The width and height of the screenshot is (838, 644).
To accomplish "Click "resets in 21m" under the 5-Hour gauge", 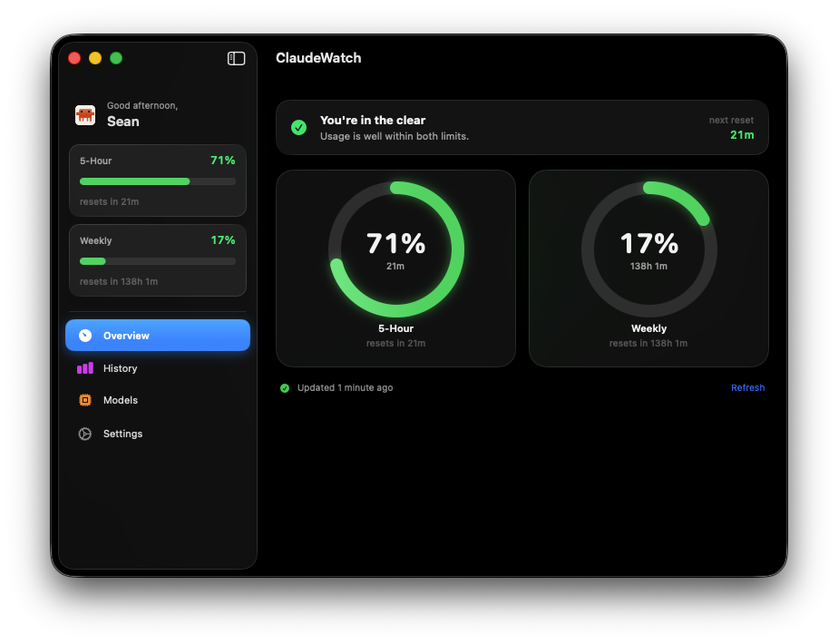I will 396,343.
